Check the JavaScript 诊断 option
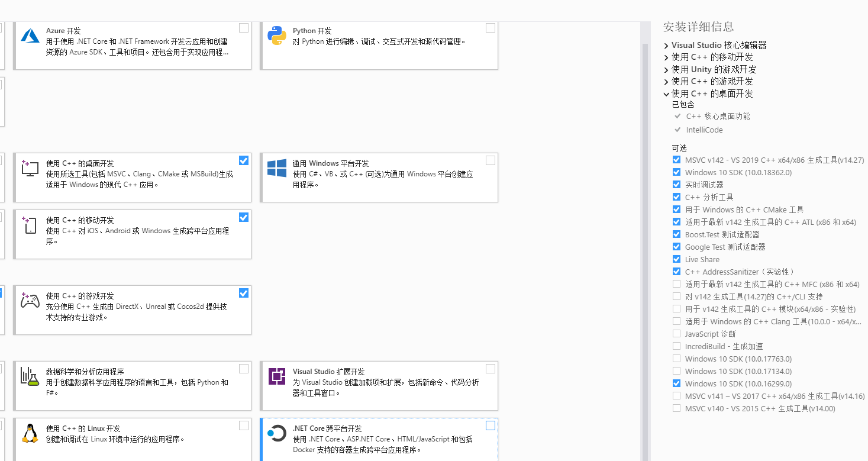The image size is (868, 461). tap(676, 334)
